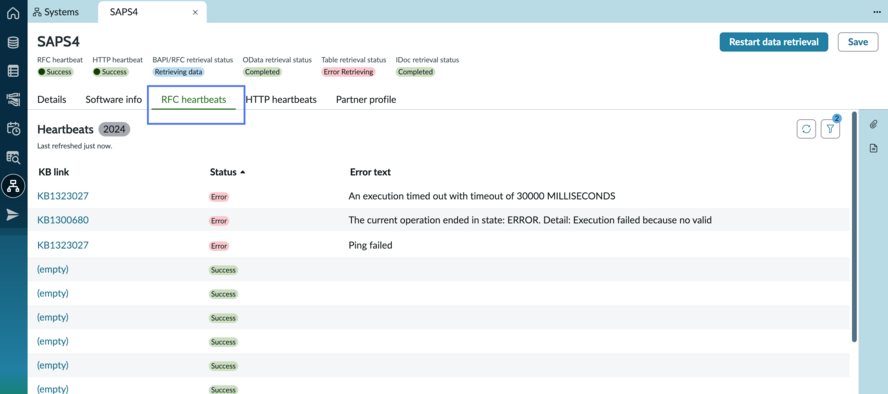The image size is (888, 394).
Task: Open the top-right more options ellipsis
Action: [877, 12]
